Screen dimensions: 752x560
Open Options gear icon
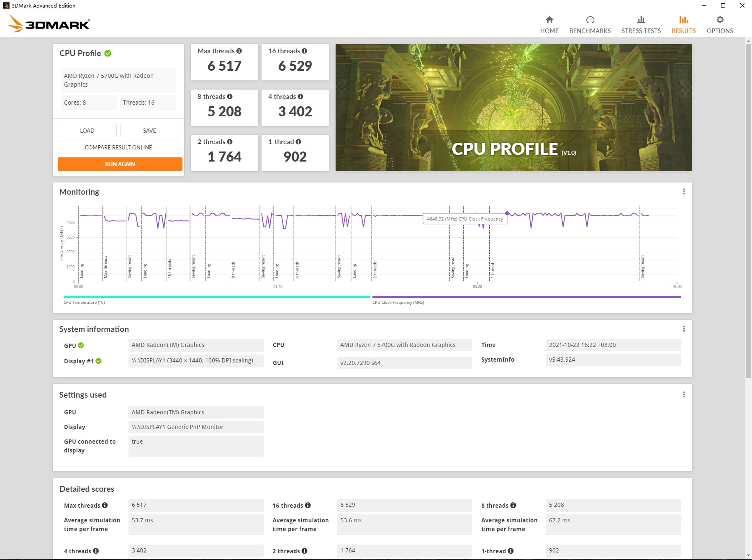tap(720, 20)
